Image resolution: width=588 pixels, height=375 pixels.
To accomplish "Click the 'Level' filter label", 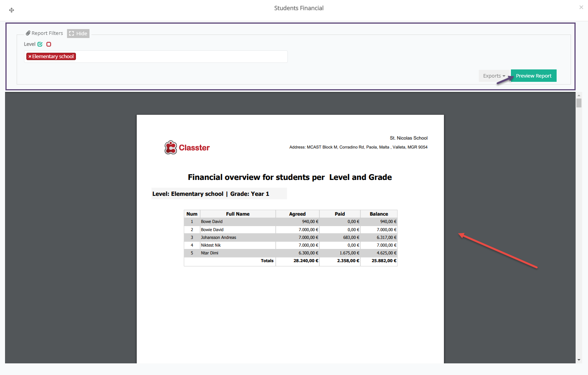I will pyautogui.click(x=29, y=44).
